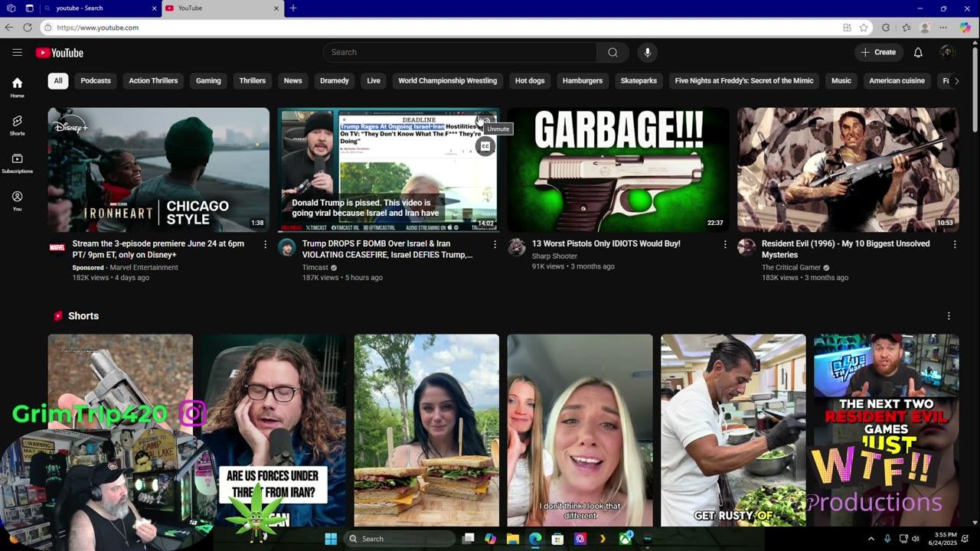Image resolution: width=980 pixels, height=551 pixels.
Task: Click the YouTube logo
Action: tap(59, 53)
